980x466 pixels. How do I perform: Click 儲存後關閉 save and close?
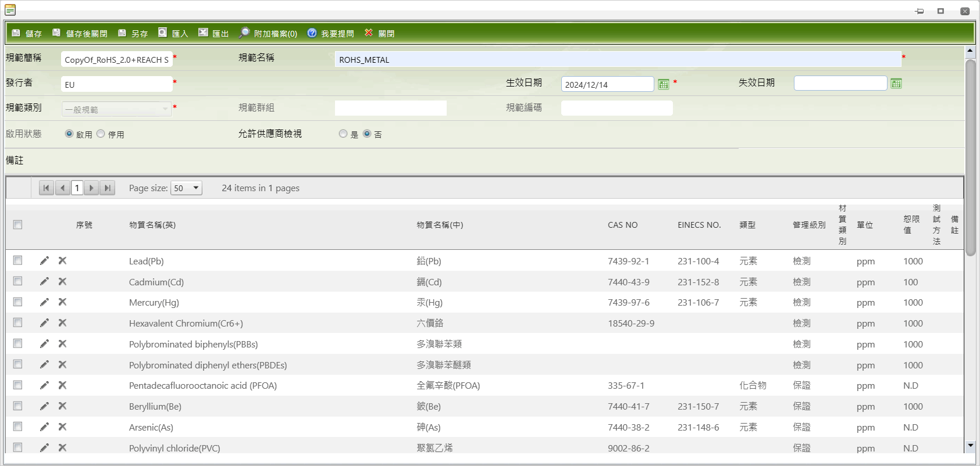80,34
